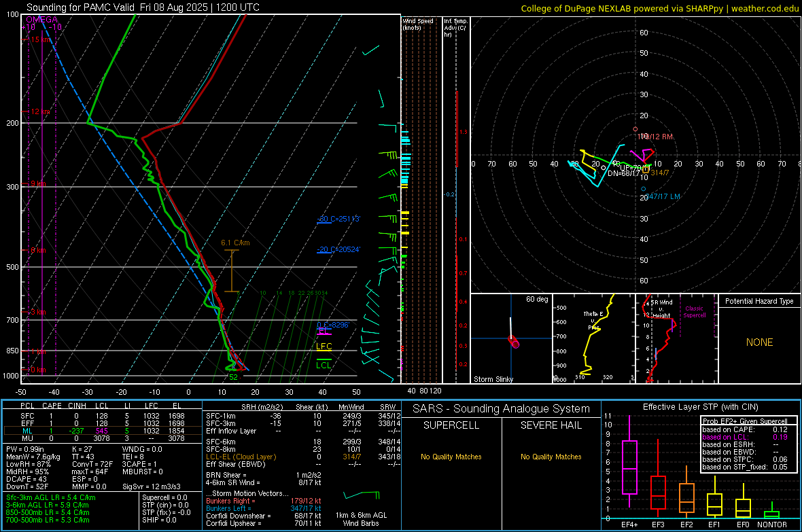Click the red 'Bunkers Right =' label
This screenshot has width=802, height=532.
pyautogui.click(x=230, y=501)
